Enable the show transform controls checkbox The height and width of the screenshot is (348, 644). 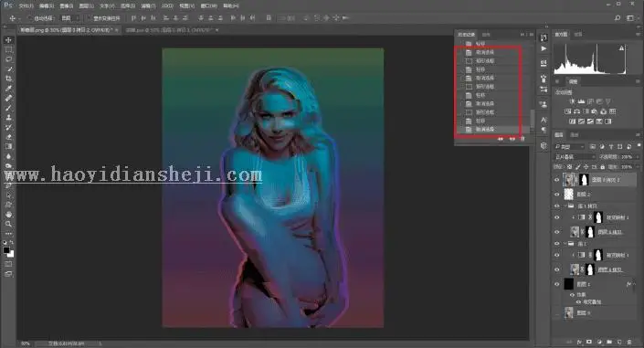click(90, 18)
